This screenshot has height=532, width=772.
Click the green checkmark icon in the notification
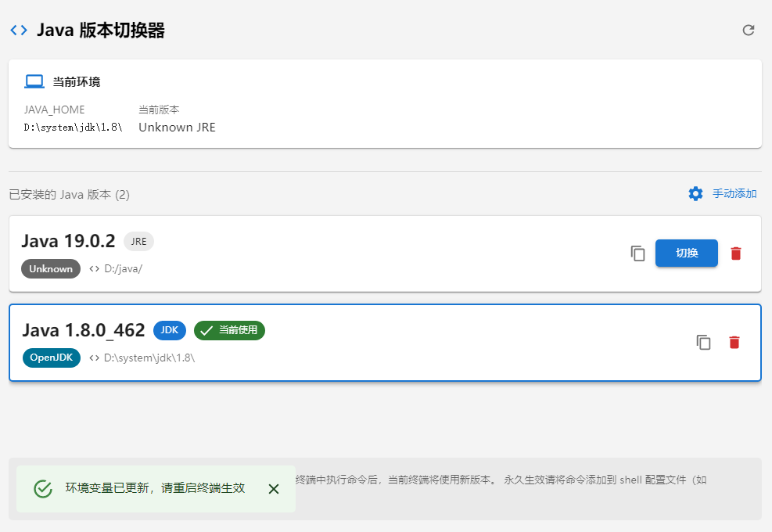[43, 489]
